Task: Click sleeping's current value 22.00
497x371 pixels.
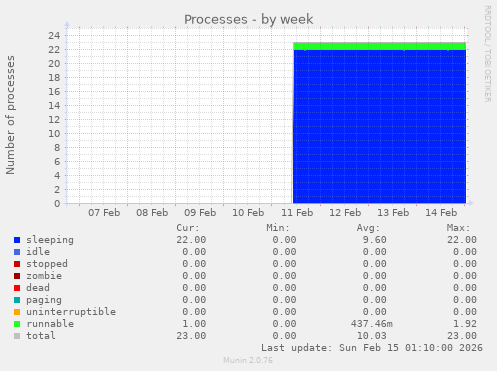Action: [191, 240]
